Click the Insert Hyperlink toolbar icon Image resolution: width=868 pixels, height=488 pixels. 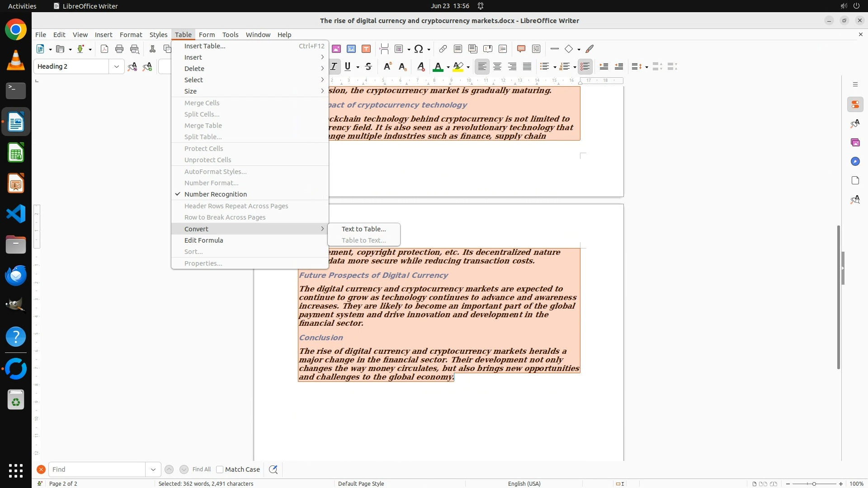coord(443,49)
